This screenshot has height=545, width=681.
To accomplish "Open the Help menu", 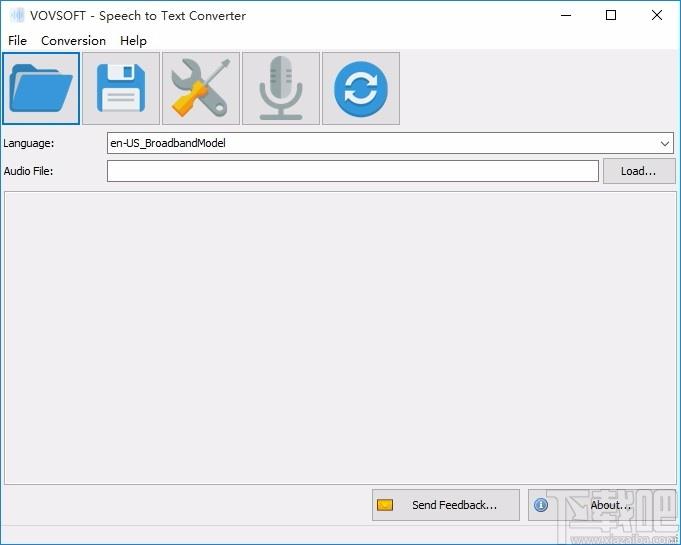I will (133, 41).
